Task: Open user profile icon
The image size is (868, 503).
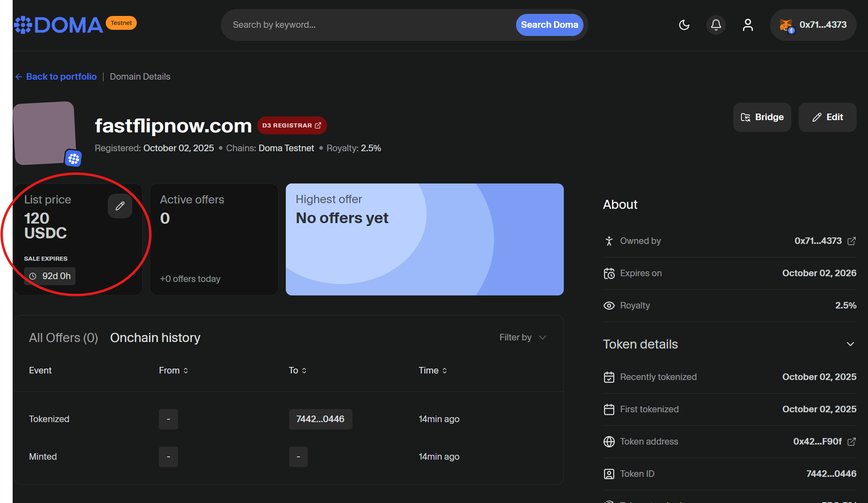Action: coord(748,25)
